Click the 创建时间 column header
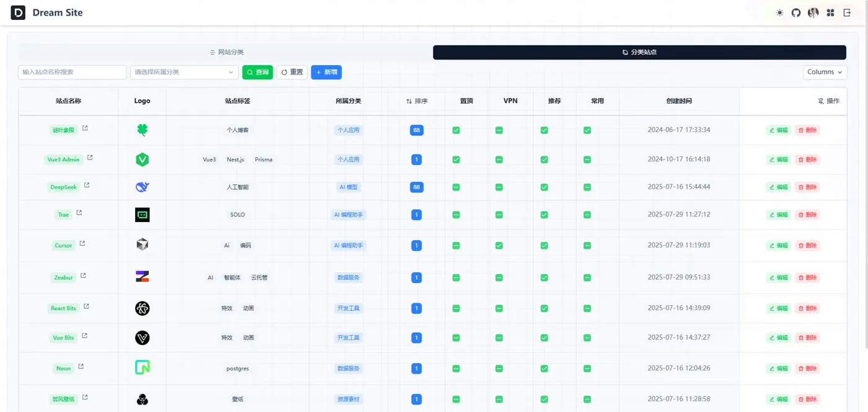The image size is (868, 412). pos(679,101)
